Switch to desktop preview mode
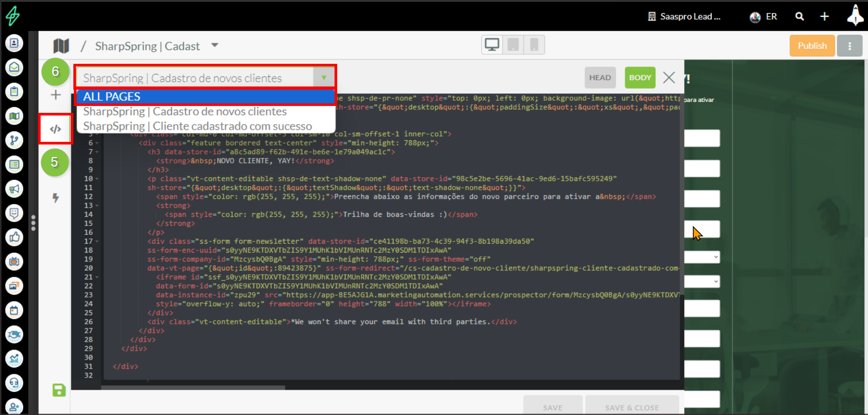 (x=492, y=45)
